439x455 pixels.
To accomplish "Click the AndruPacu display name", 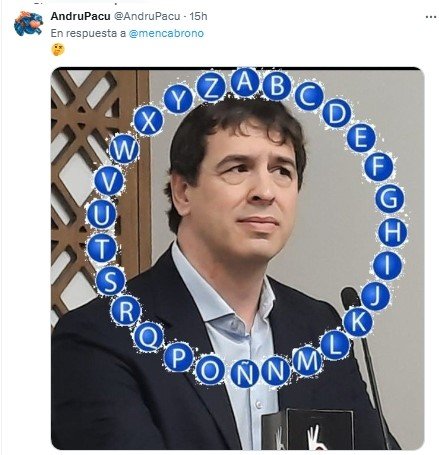I will [80, 16].
